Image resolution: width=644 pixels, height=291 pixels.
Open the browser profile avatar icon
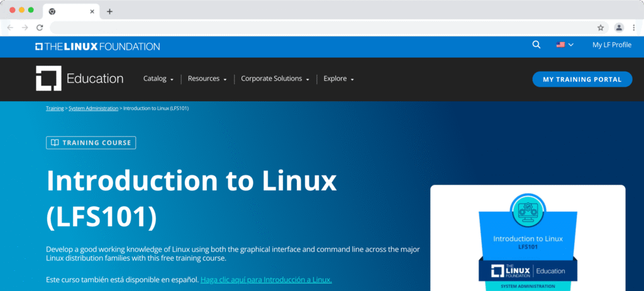[x=619, y=28]
